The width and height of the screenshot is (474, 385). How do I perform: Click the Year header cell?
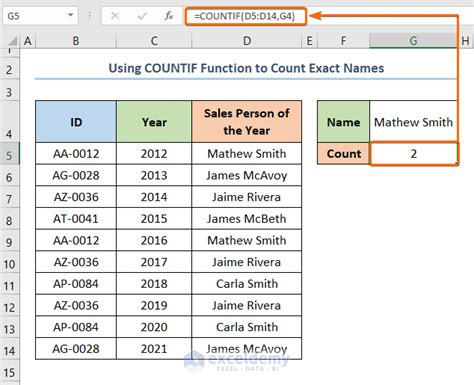[154, 122]
